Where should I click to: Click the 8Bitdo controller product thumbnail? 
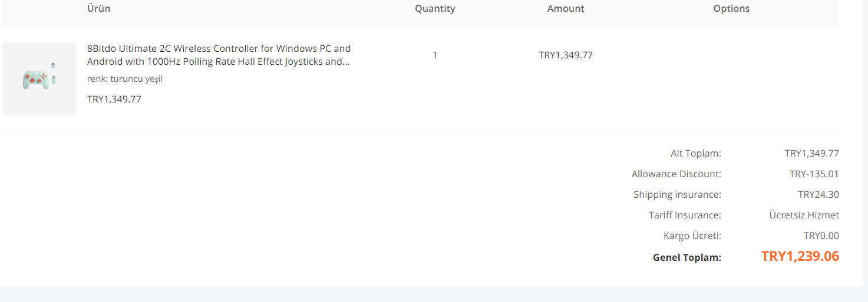point(39,78)
